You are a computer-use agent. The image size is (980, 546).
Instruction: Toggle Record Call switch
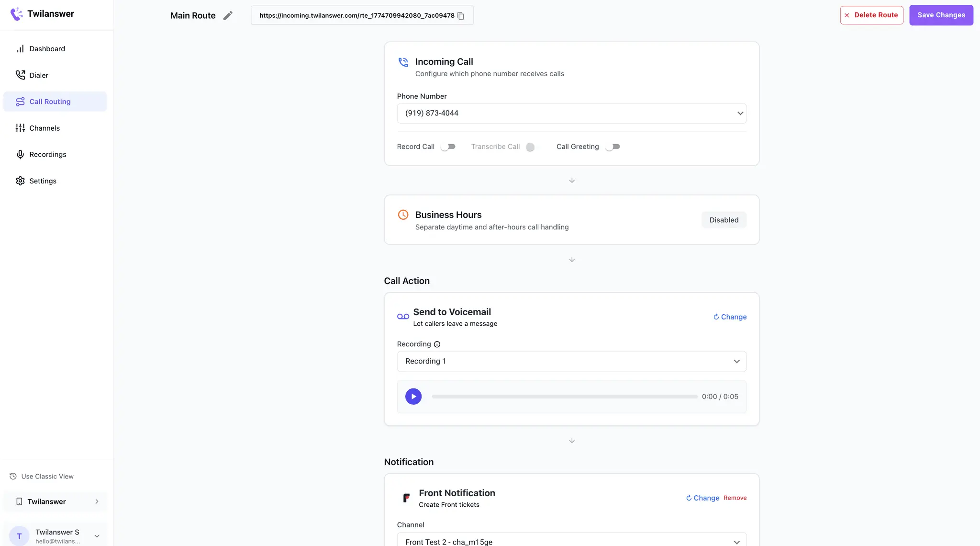pos(448,147)
